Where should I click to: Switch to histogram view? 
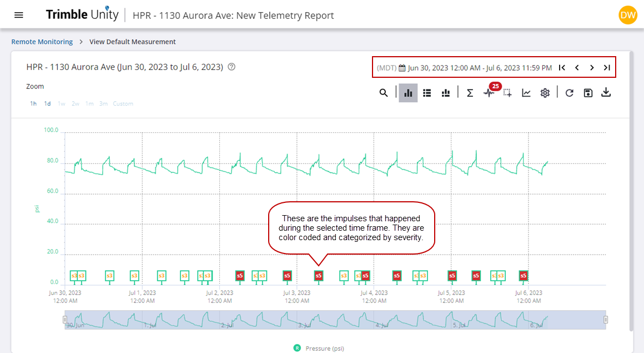pyautogui.click(x=445, y=93)
